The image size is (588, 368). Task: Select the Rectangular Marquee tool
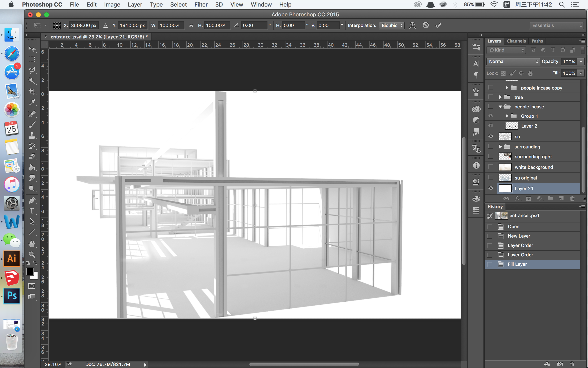32,60
